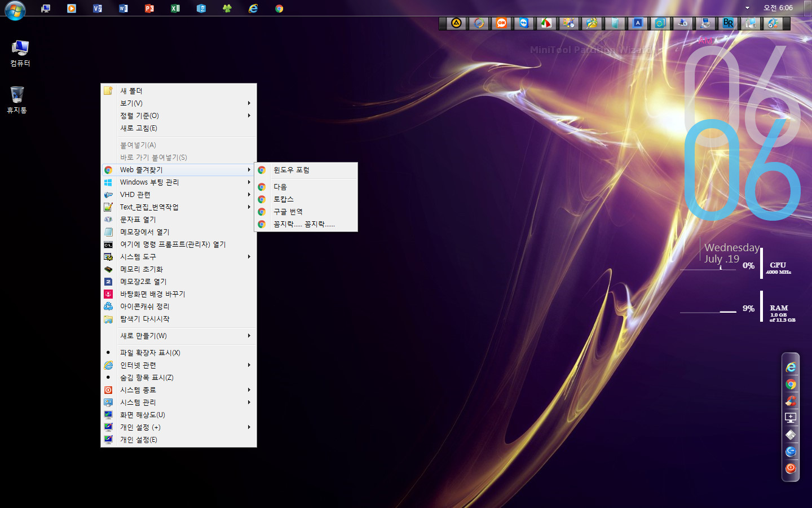Click the orange ON launcher icon
This screenshot has width=812, height=508.
click(x=501, y=23)
